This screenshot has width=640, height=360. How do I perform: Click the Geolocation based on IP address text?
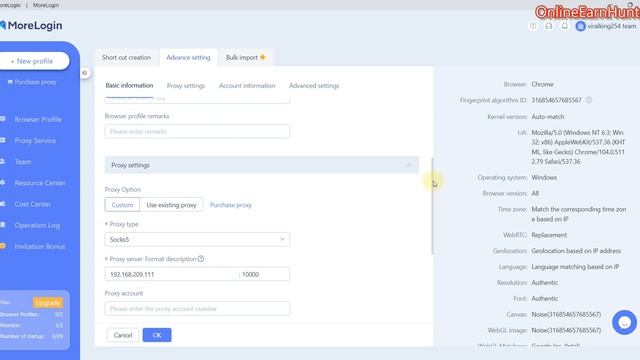(576, 251)
